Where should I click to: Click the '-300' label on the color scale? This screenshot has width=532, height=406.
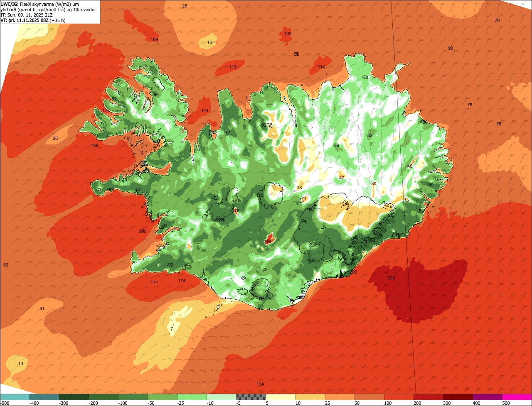click(x=63, y=403)
